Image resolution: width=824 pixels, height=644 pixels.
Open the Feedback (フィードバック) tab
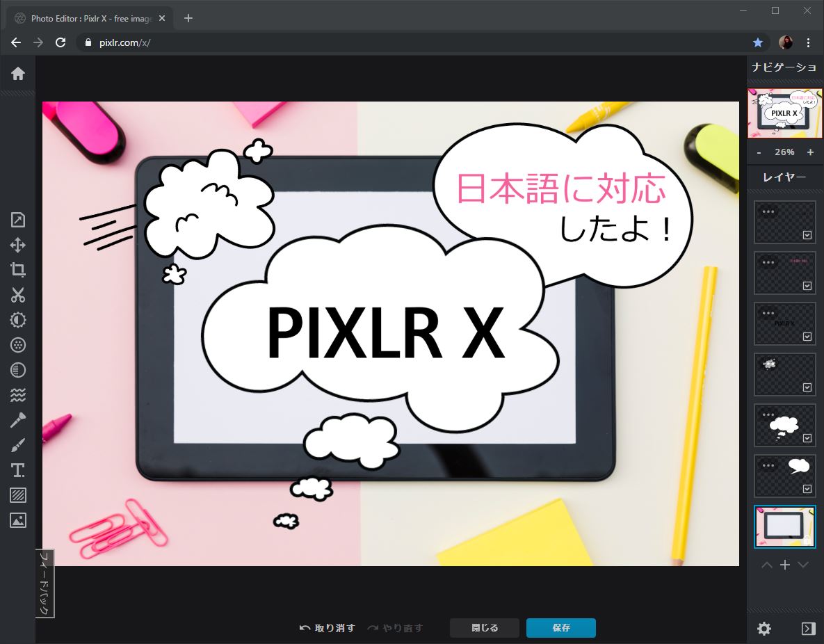coord(45,583)
